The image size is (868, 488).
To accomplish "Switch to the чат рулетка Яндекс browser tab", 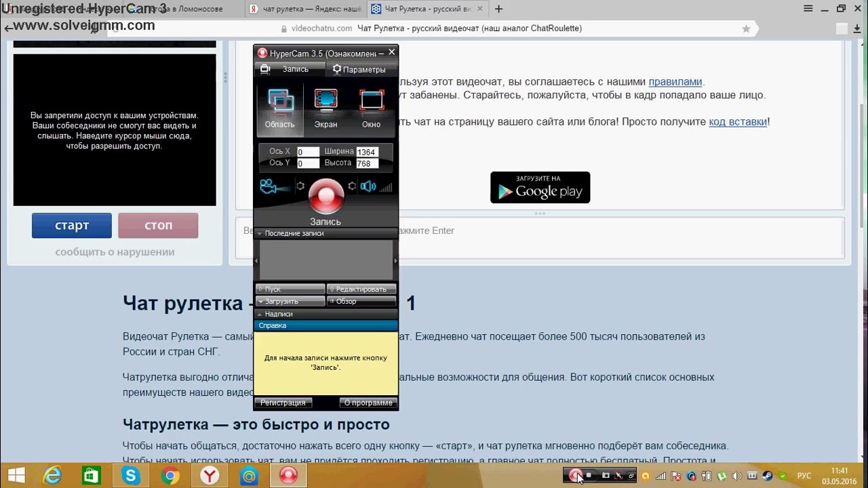I will pyautogui.click(x=305, y=9).
